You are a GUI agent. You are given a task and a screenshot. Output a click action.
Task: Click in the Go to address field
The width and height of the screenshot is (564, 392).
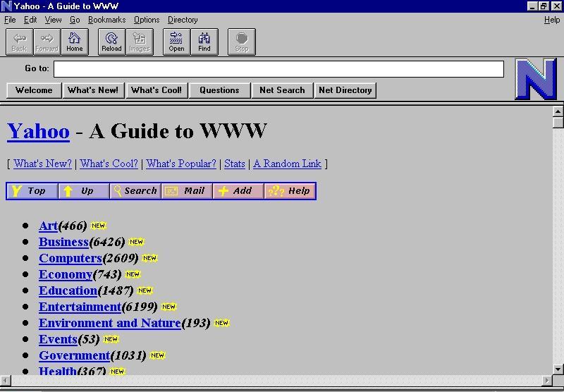pyautogui.click(x=278, y=69)
